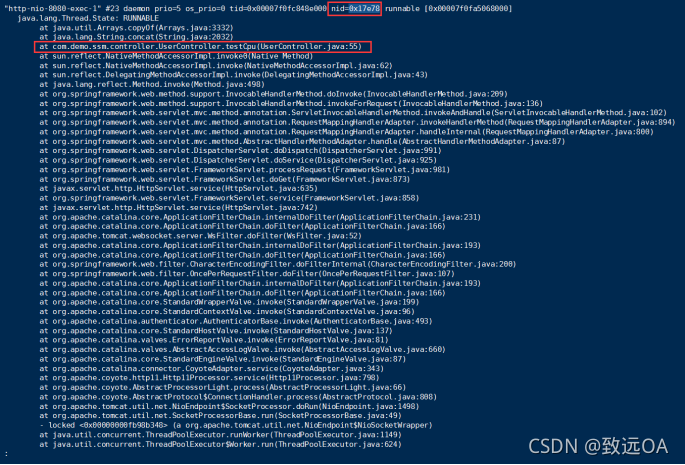Viewport: 685px width, 465px height.
Task: Click java.lang.Thread.State: RUNNABLE line
Action: pos(88,18)
